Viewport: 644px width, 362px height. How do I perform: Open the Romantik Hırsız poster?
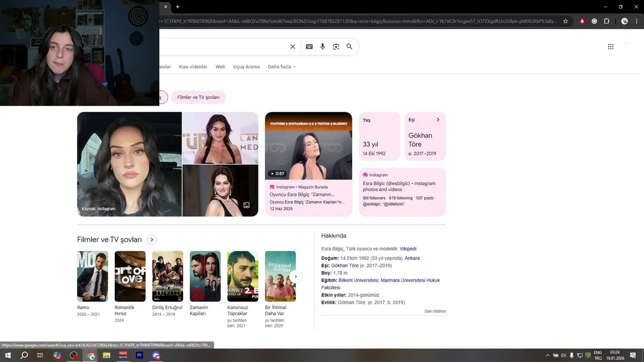click(130, 277)
